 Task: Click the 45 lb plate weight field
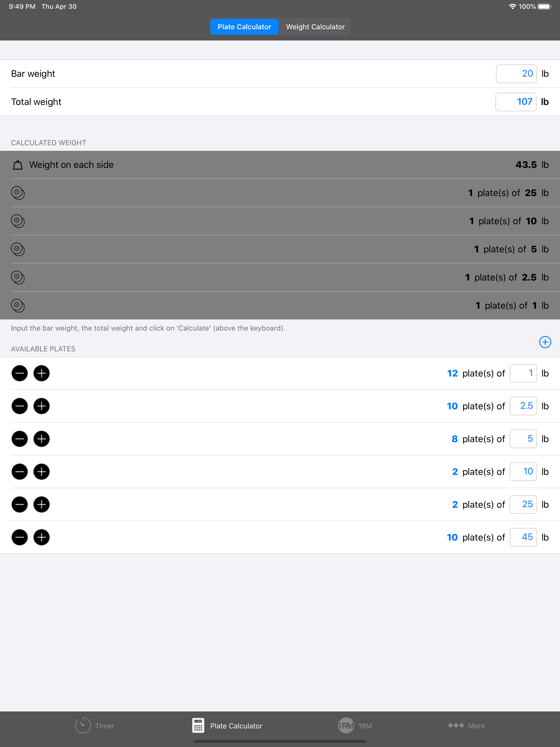(523, 537)
